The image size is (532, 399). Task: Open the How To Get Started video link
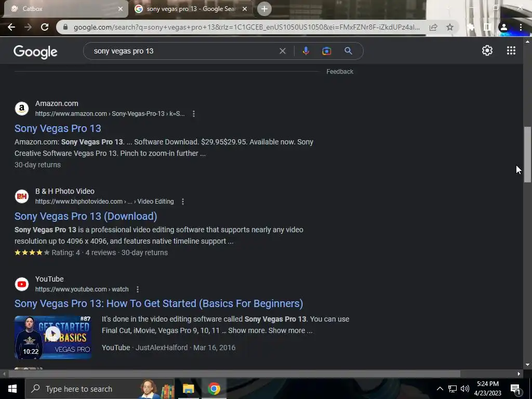(159, 303)
